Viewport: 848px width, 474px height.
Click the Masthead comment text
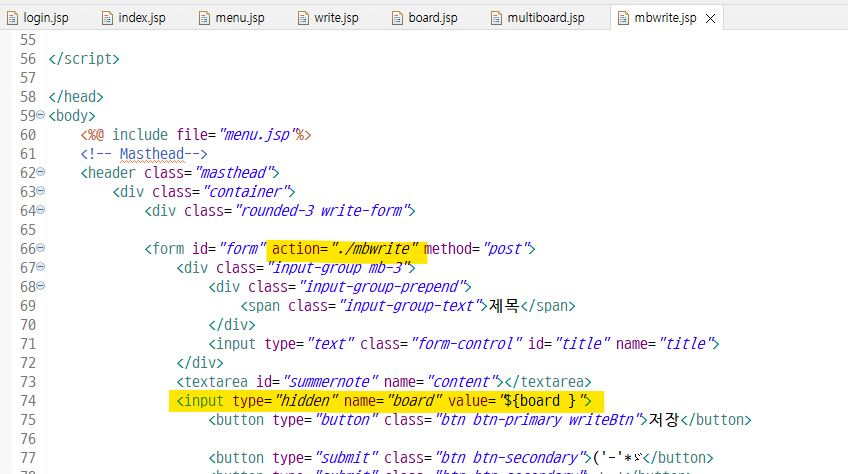click(x=151, y=154)
